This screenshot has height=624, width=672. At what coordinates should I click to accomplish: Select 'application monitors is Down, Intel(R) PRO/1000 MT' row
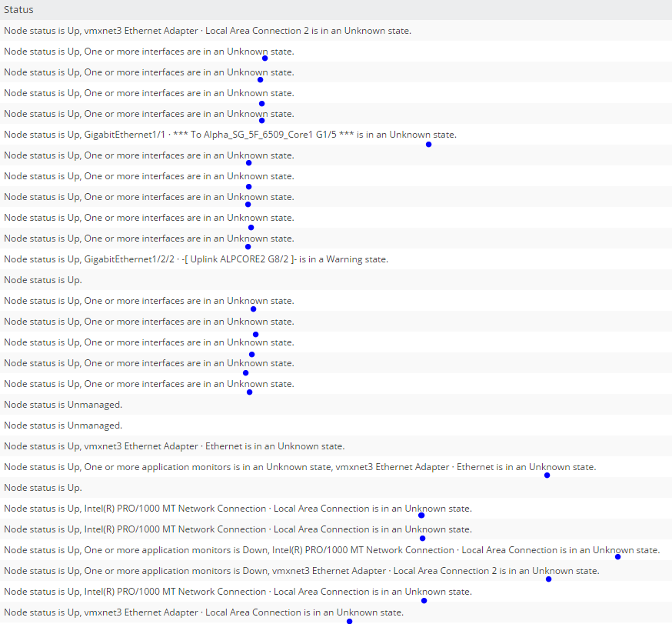pyautogui.click(x=336, y=550)
